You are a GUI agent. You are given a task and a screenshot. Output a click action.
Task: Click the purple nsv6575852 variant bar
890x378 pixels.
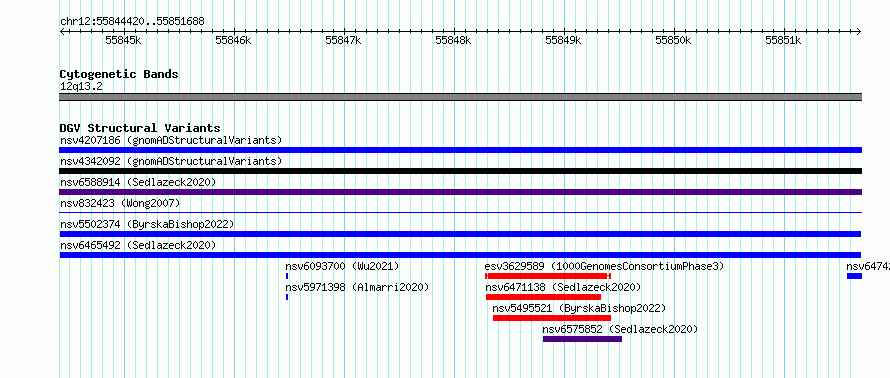point(582,339)
